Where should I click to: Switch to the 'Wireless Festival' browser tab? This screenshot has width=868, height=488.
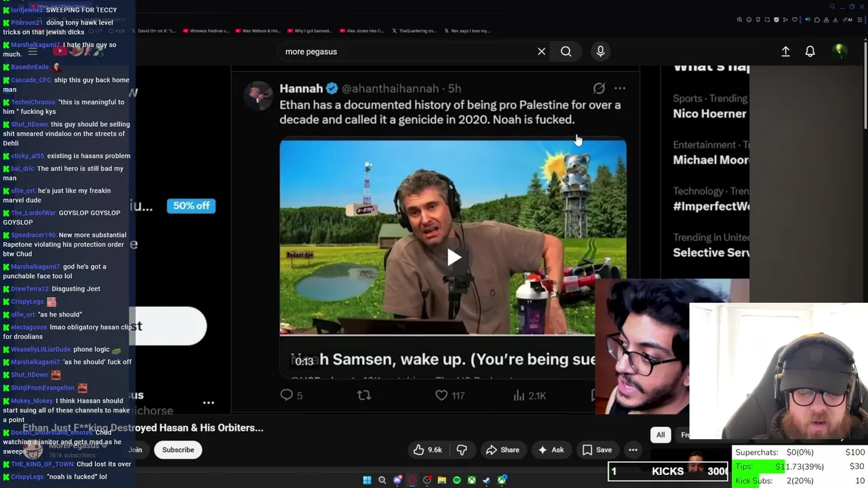205,30
